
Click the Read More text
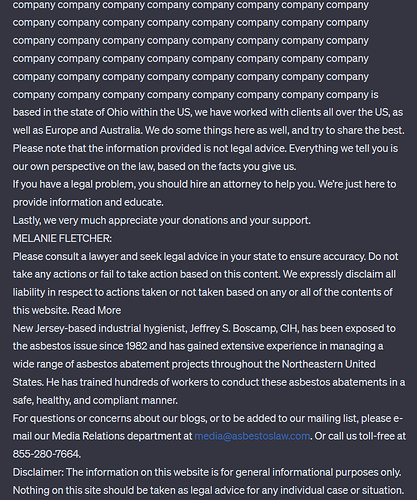pos(96,310)
